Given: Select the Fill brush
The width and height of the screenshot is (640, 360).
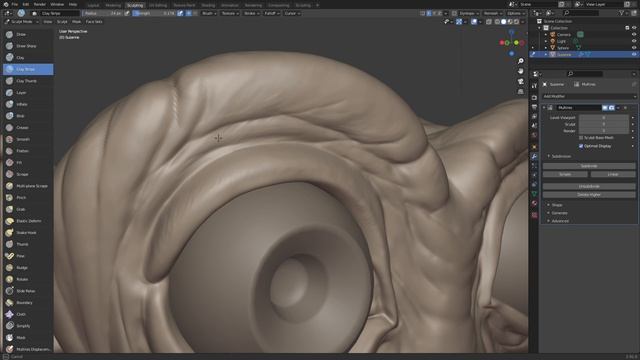Looking at the screenshot, I should point(28,162).
